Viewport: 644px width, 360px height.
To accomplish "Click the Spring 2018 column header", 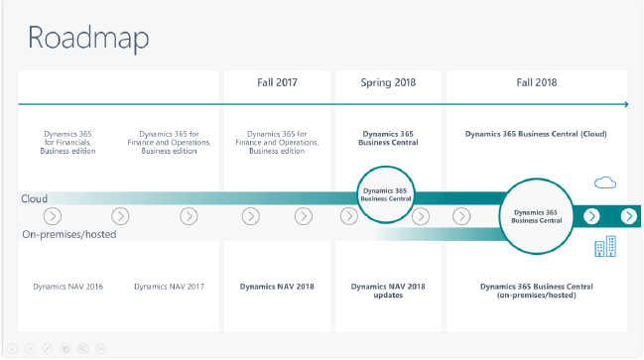I will 388,83.
